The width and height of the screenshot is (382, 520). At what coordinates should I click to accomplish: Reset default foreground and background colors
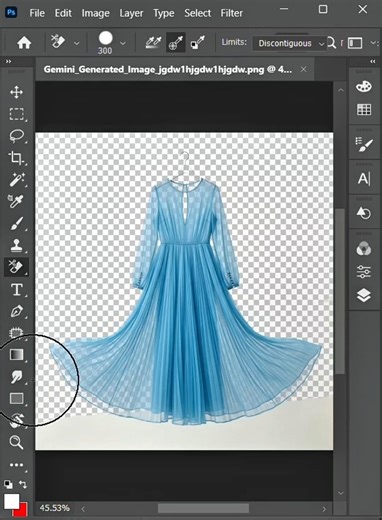8,484
